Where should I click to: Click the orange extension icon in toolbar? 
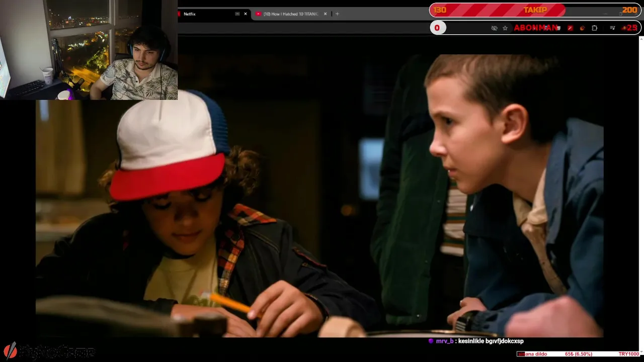point(583,28)
